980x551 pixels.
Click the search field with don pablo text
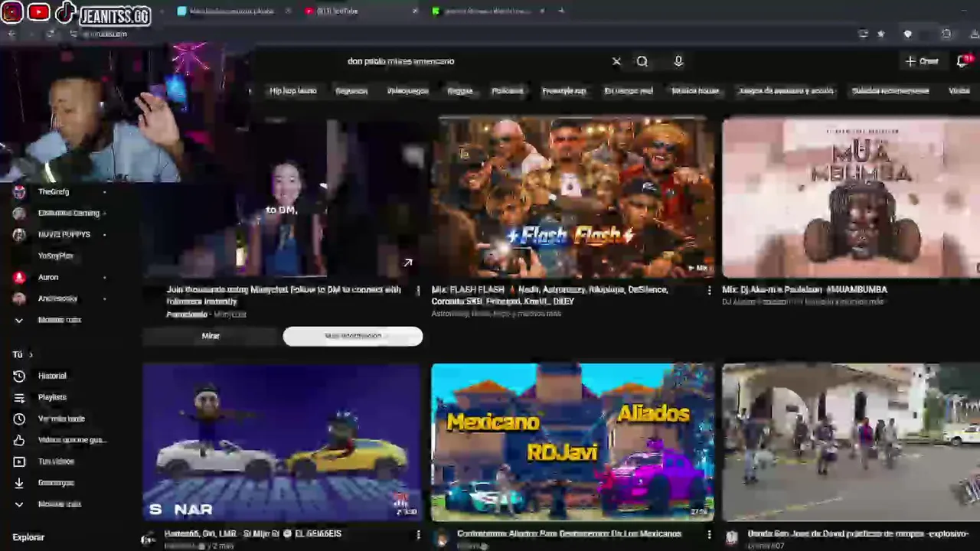click(475, 61)
